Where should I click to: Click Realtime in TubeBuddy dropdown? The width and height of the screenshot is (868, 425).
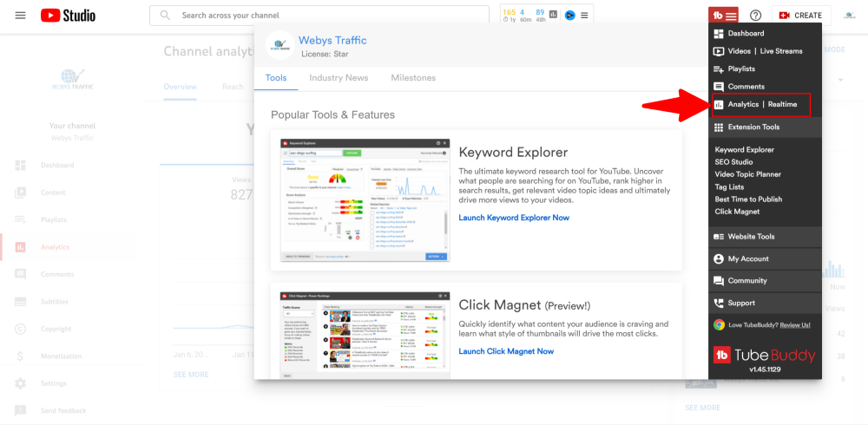pyautogui.click(x=782, y=105)
